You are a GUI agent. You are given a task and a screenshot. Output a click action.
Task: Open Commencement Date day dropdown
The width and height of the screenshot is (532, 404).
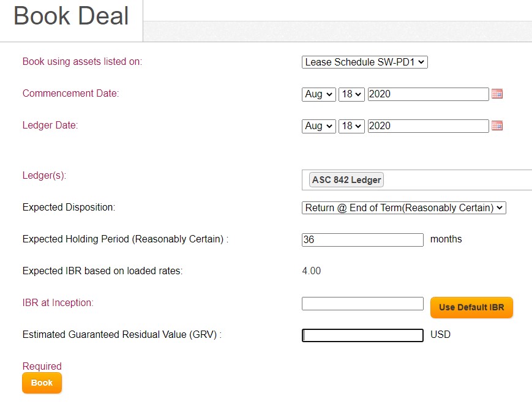pos(351,94)
